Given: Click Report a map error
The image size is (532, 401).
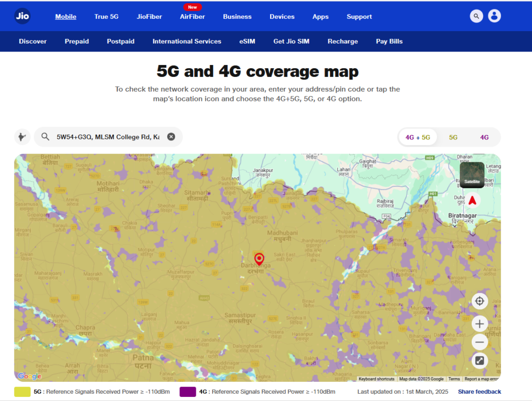Looking at the screenshot, I should (482, 379).
